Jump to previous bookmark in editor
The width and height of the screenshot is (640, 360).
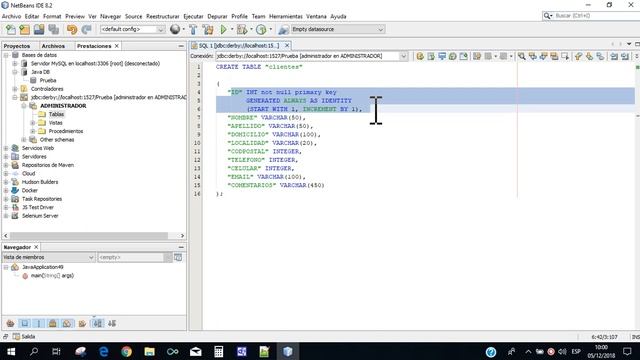click(578, 56)
